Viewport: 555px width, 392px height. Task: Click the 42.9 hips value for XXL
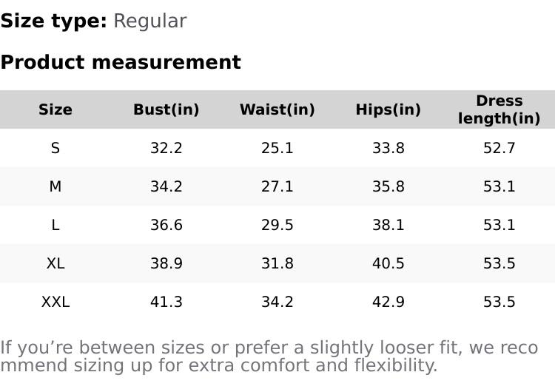pos(388,302)
